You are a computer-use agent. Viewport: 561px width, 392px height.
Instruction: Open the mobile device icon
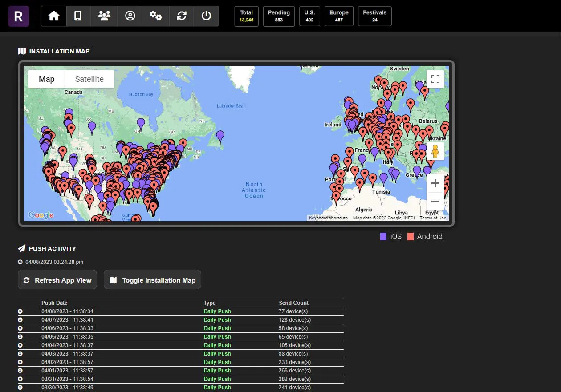click(78, 16)
